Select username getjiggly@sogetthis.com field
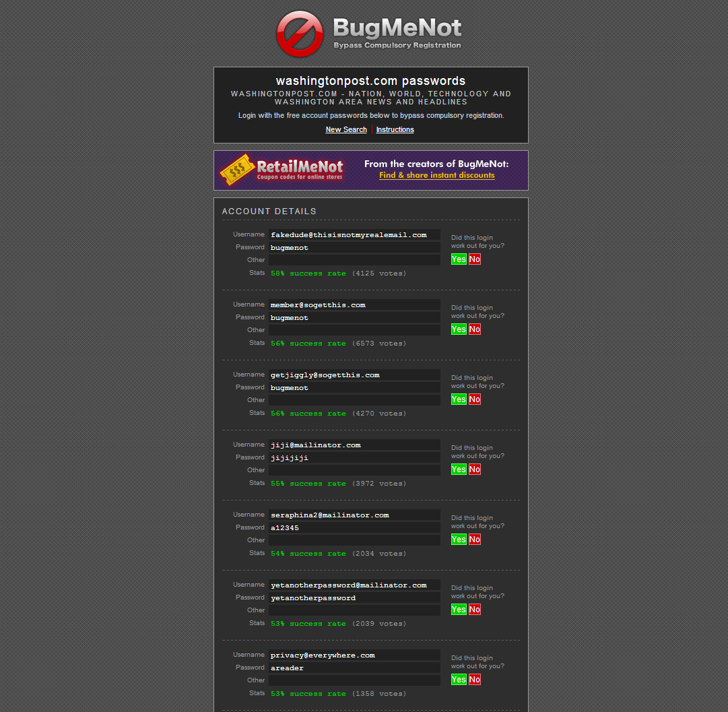The height and width of the screenshot is (712, 728). (354, 375)
